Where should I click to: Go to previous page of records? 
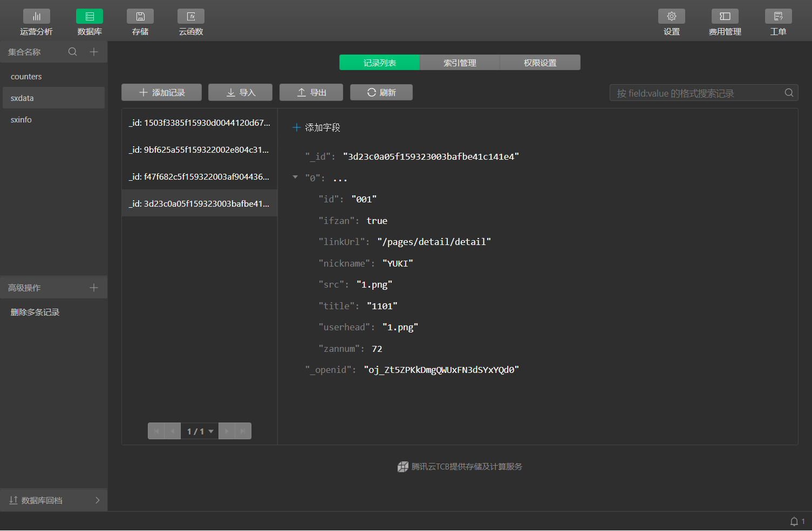pos(172,431)
